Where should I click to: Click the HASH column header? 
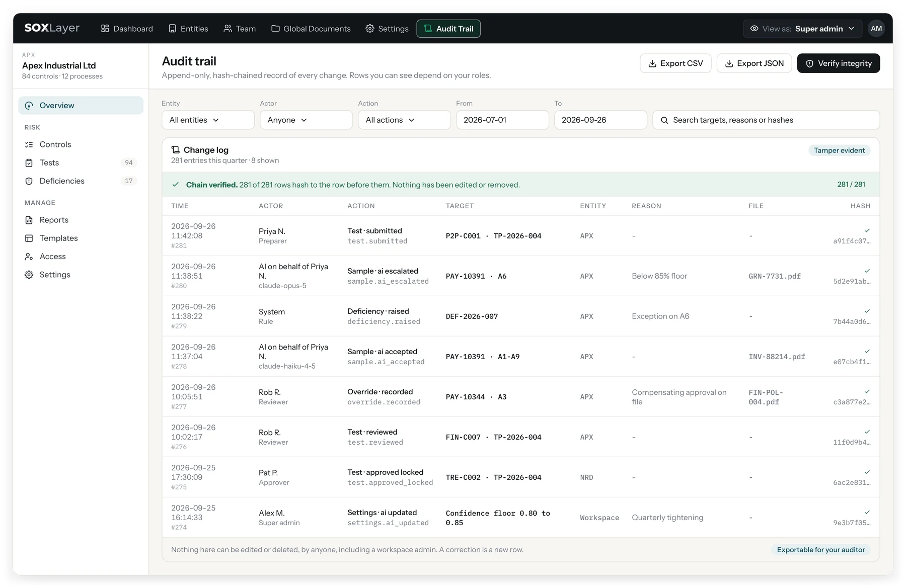coord(860,206)
